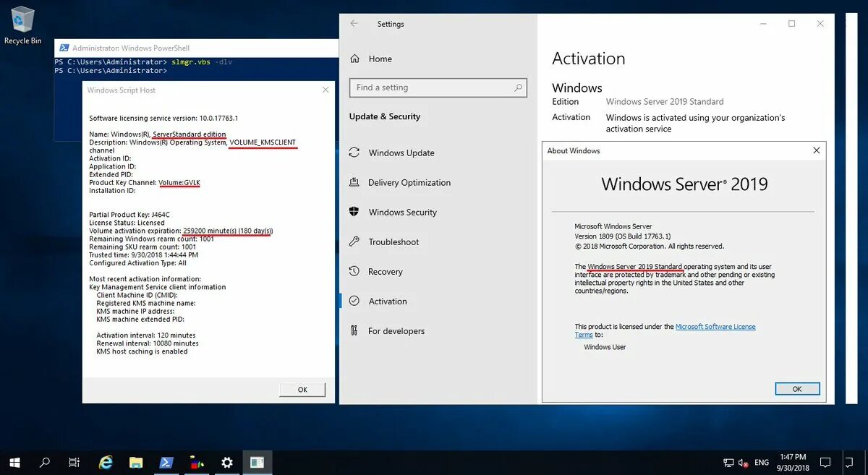The width and height of the screenshot is (868, 475).
Task: Click 'Windows Server 2019 Standard' edition text
Action: [665, 101]
